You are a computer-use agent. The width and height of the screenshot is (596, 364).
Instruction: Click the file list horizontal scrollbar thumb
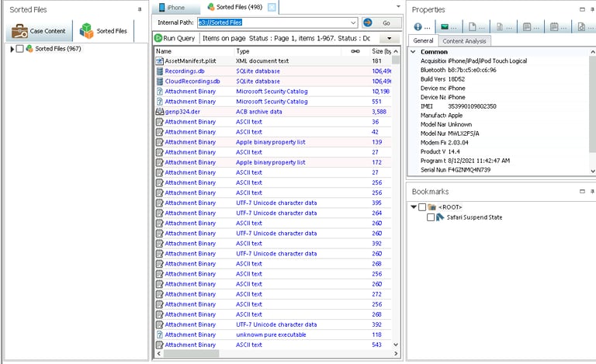pos(191,353)
